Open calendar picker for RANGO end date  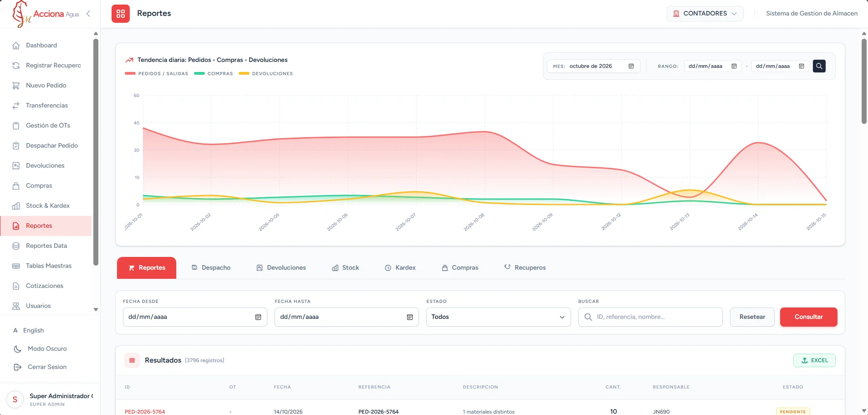[802, 66]
